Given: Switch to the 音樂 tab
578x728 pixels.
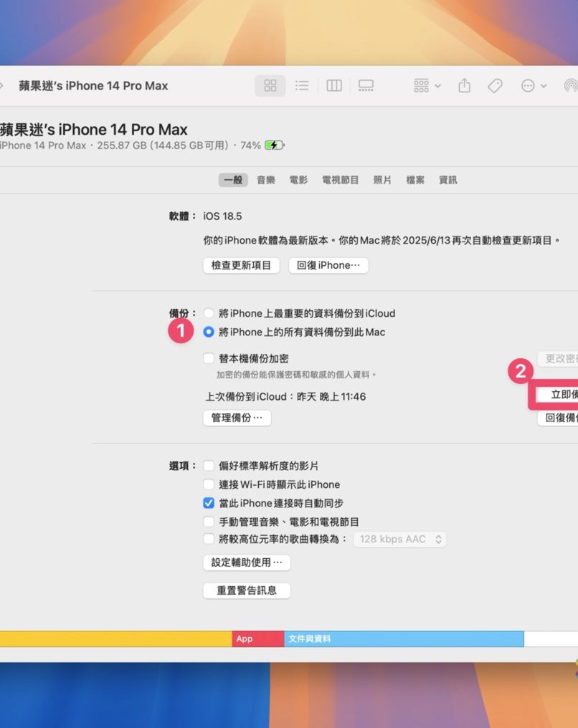Looking at the screenshot, I should [265, 180].
